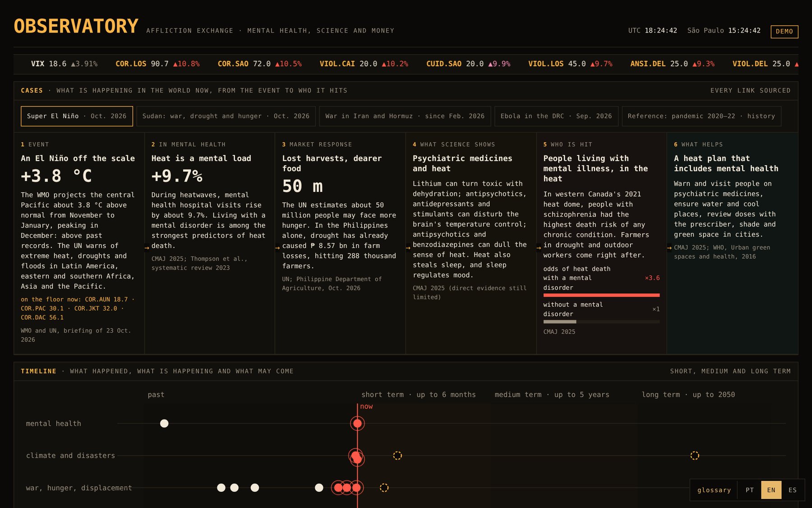
Task: Switch language to ES
Action: tap(793, 490)
